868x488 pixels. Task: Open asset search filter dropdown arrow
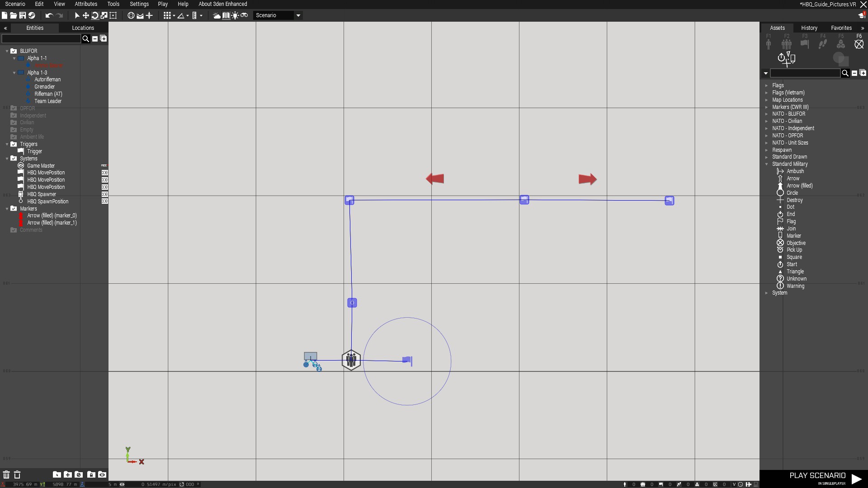tap(765, 73)
